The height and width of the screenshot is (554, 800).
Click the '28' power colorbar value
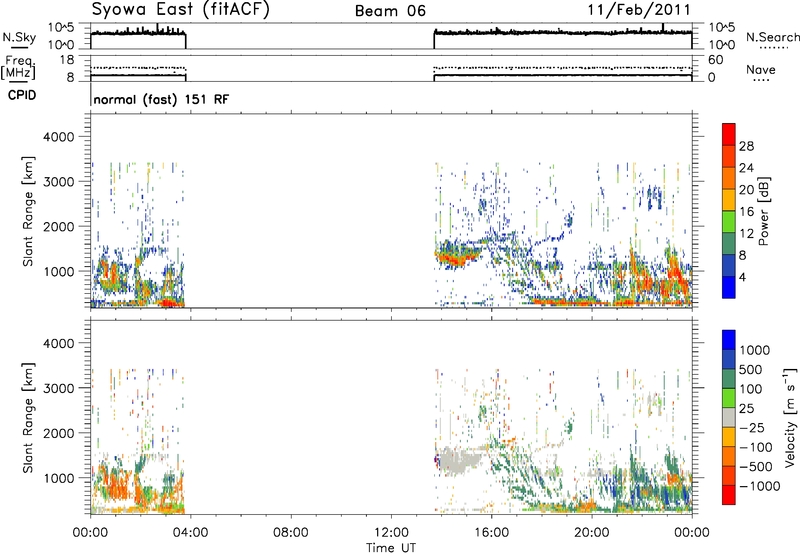coord(746,146)
